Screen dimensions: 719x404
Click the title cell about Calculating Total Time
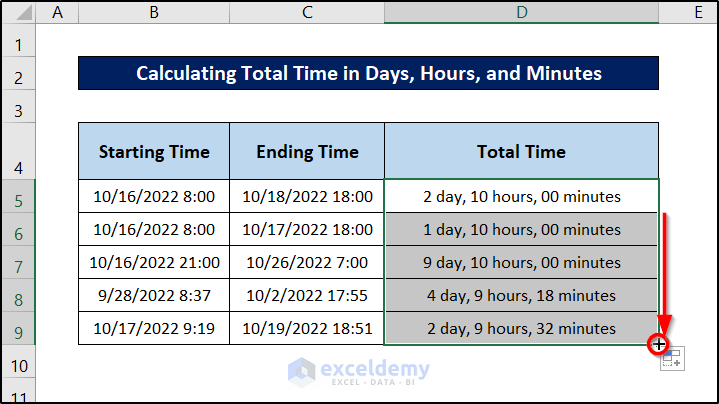368,73
